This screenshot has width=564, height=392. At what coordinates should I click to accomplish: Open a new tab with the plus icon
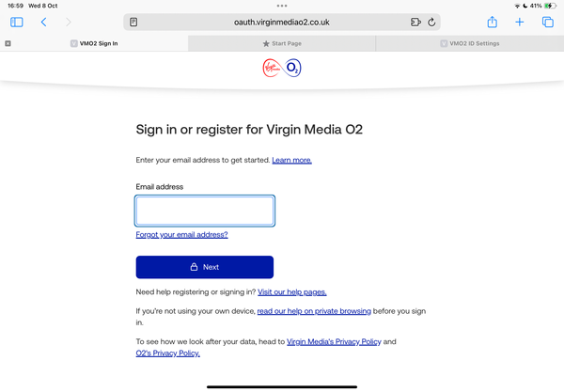pos(519,22)
